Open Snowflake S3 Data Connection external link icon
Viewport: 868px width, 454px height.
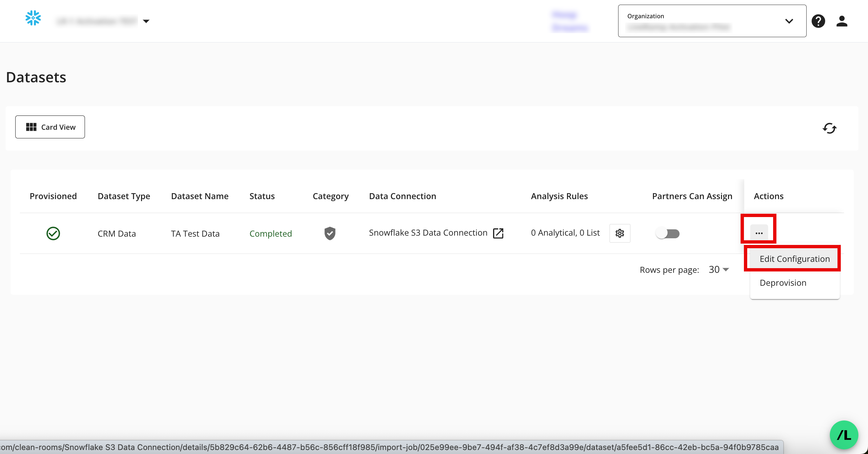[498, 233]
